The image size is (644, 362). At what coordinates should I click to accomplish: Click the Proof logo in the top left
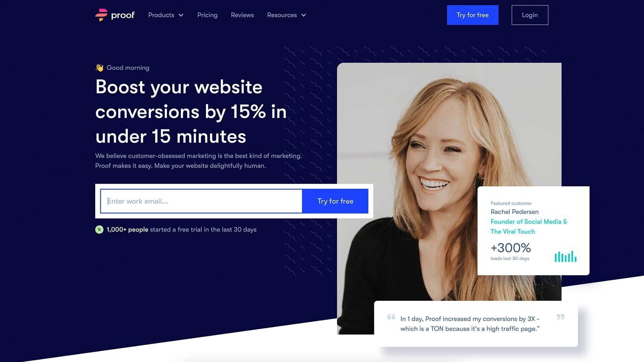point(115,15)
